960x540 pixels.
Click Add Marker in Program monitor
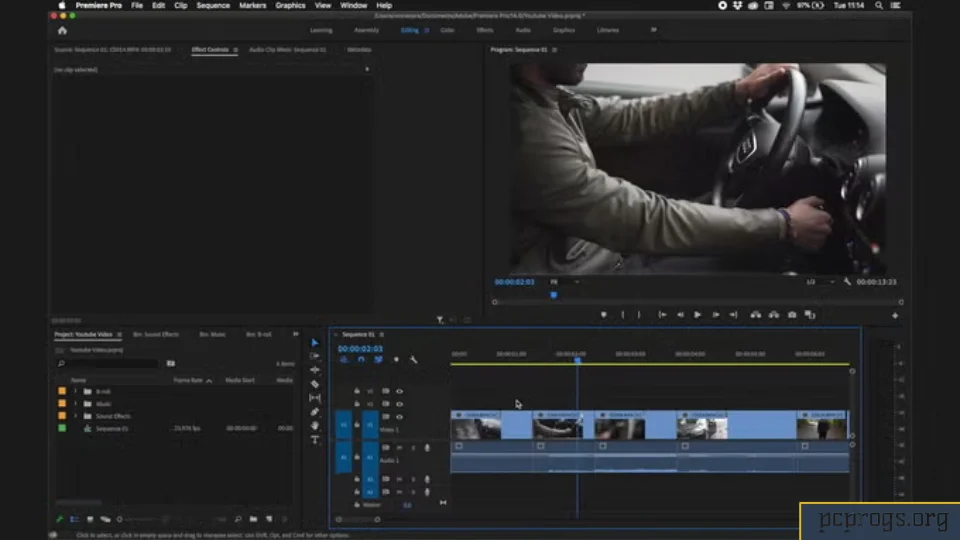604,315
